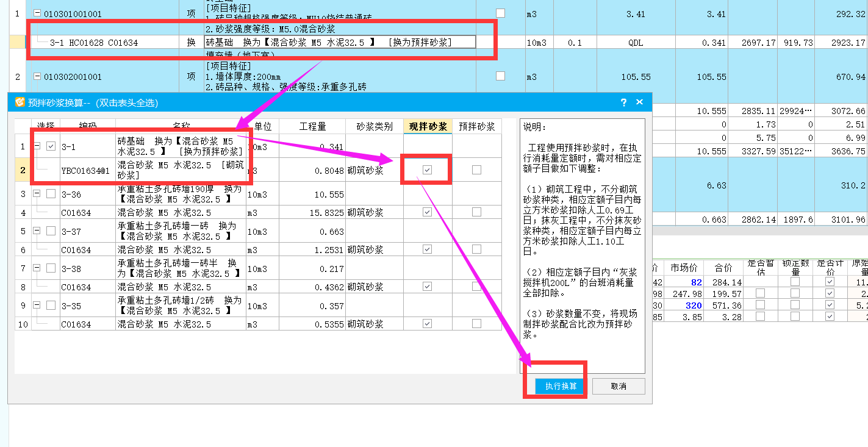Click the 预拌砂浆 column header

pos(476,126)
